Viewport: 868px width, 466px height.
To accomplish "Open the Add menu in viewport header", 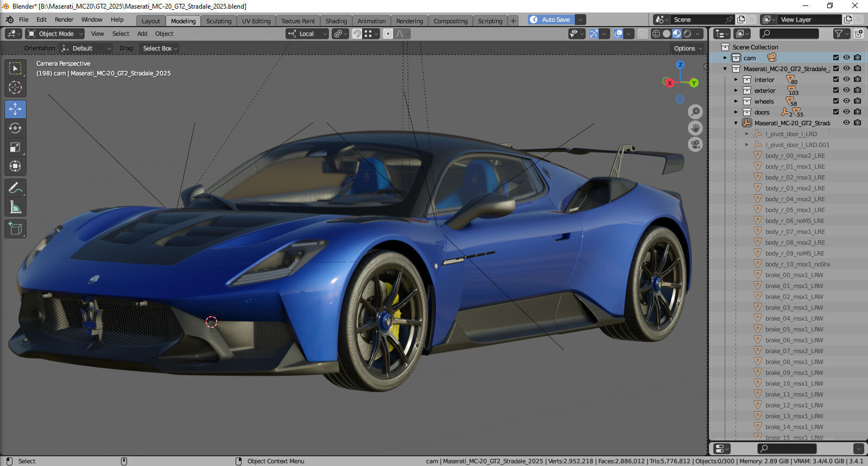I will click(x=142, y=34).
